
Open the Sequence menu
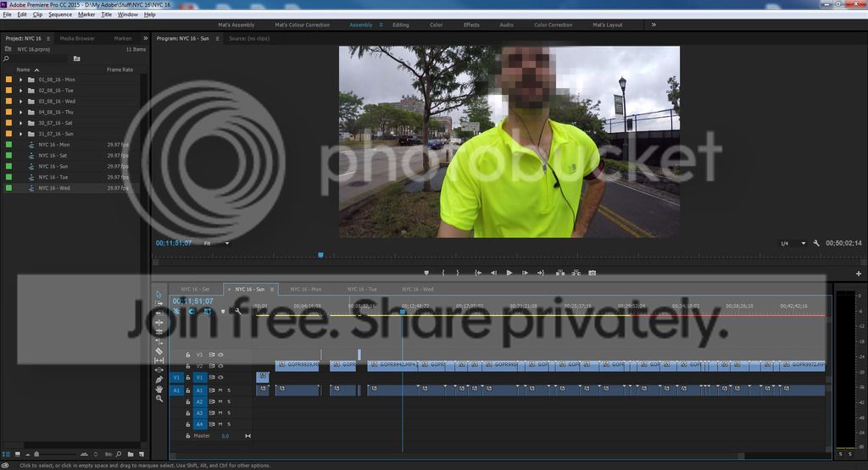point(60,14)
